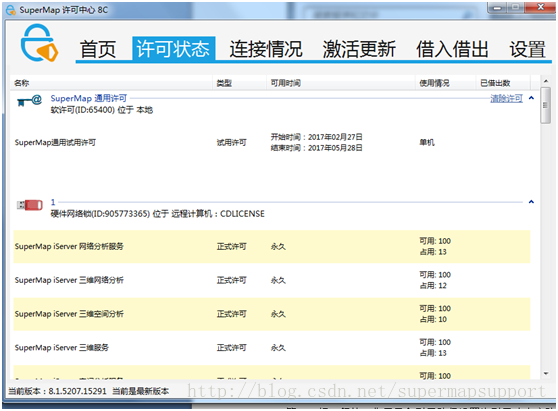558x411 pixels.
Task: Minimize the SuperMap 许可中心 window
Action: 498,8
